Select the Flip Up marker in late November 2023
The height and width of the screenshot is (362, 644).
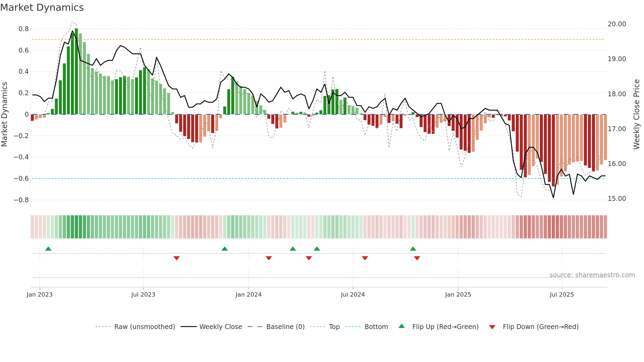click(225, 249)
